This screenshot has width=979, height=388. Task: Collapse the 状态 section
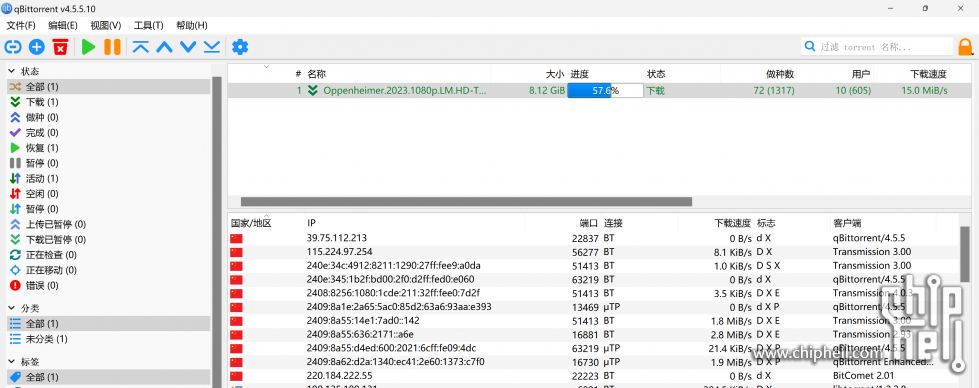pyautogui.click(x=12, y=71)
